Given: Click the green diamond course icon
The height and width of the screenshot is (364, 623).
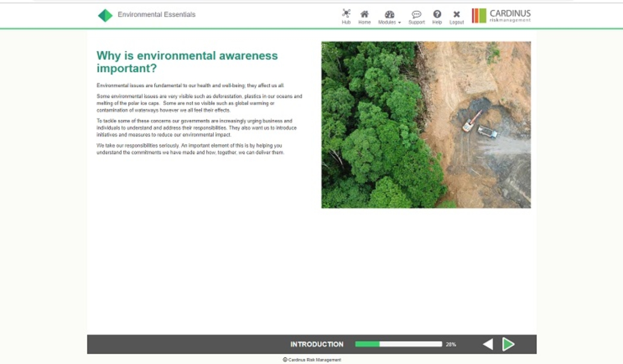Looking at the screenshot, I should 105,15.
